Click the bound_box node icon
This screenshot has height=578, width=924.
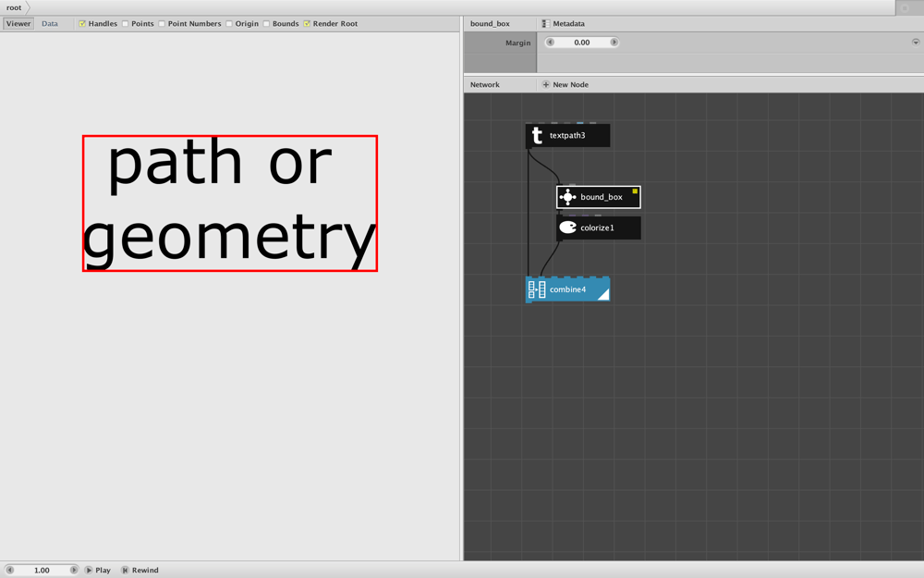[x=567, y=197]
